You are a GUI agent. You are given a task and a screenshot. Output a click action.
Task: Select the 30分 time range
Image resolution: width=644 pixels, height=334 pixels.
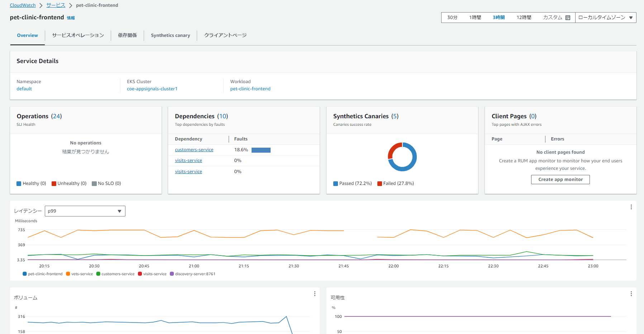(452, 18)
